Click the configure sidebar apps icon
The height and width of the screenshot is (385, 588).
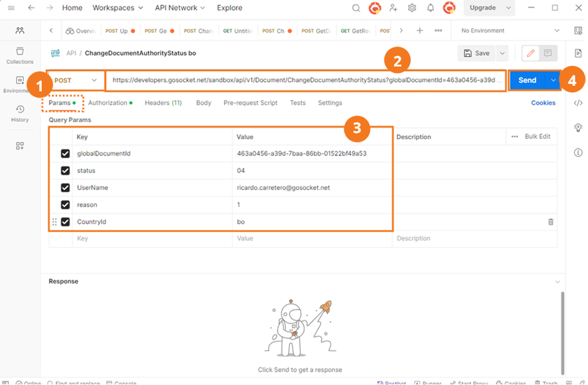tap(20, 146)
